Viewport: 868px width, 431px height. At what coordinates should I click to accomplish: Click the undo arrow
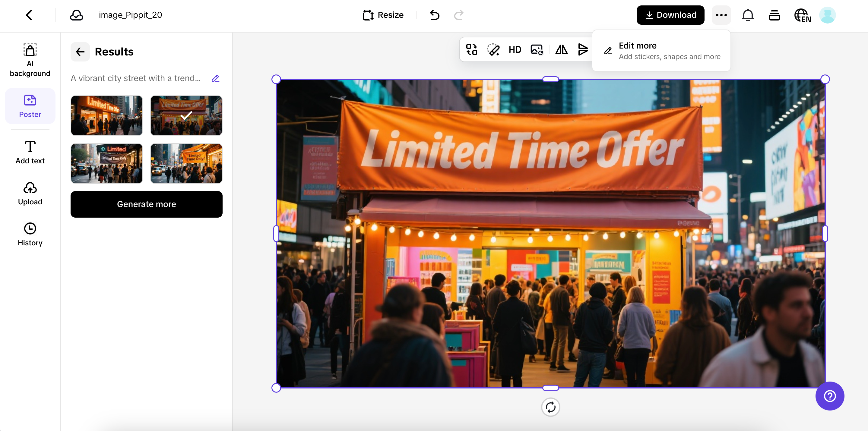tap(435, 15)
